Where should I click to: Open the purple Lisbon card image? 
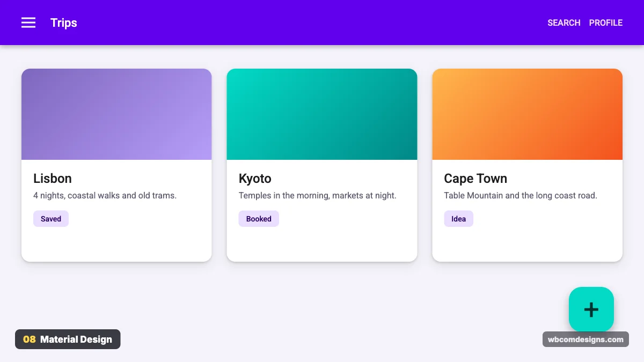(116, 114)
